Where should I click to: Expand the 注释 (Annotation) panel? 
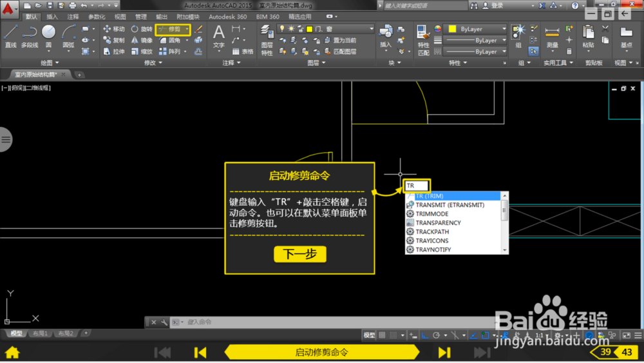[231, 63]
